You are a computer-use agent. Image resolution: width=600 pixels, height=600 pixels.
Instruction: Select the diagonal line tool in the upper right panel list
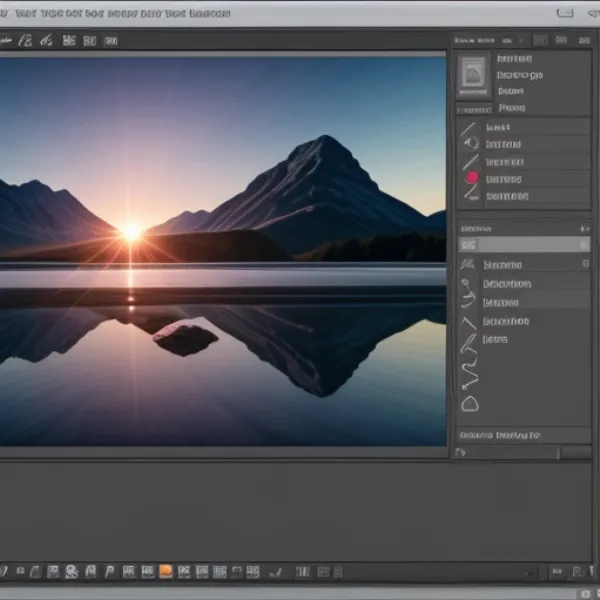[467, 128]
